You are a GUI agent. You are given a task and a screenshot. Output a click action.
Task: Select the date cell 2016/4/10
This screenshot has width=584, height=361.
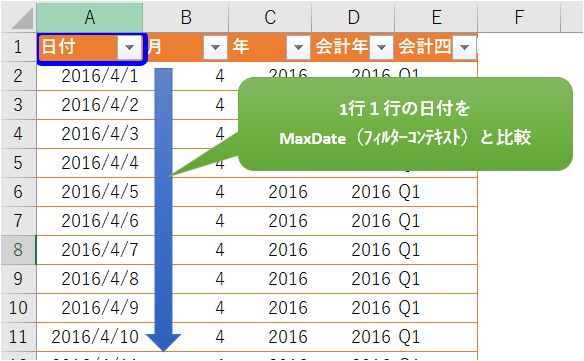tap(90, 337)
